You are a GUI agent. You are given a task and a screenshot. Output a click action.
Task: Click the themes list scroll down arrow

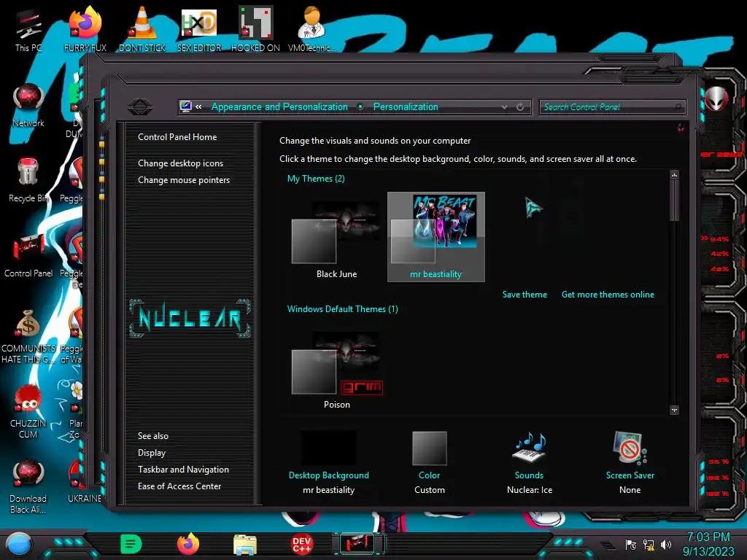click(674, 410)
